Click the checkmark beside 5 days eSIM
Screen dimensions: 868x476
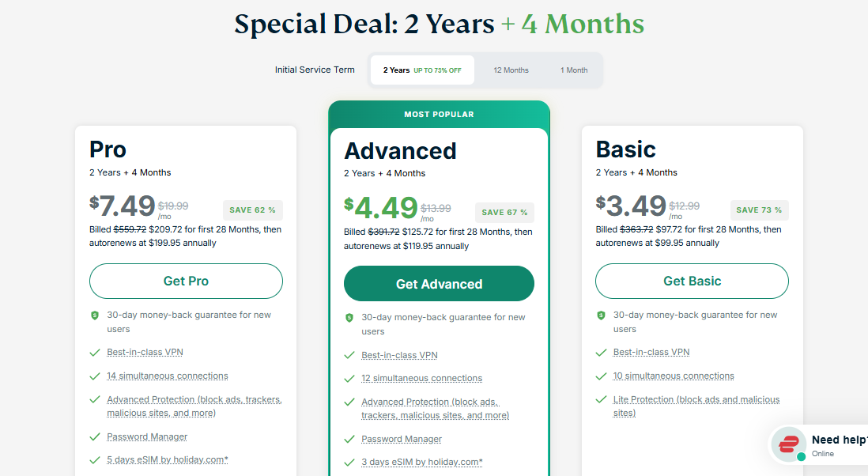point(95,460)
